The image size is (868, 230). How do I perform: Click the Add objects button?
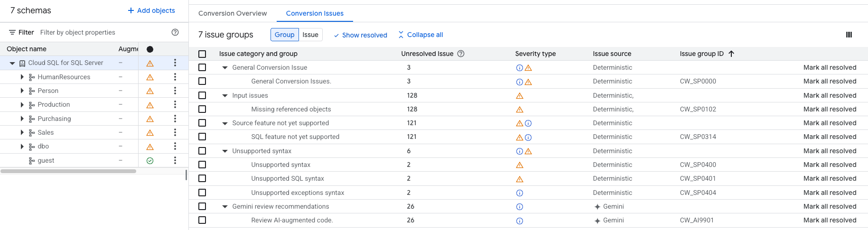click(151, 10)
